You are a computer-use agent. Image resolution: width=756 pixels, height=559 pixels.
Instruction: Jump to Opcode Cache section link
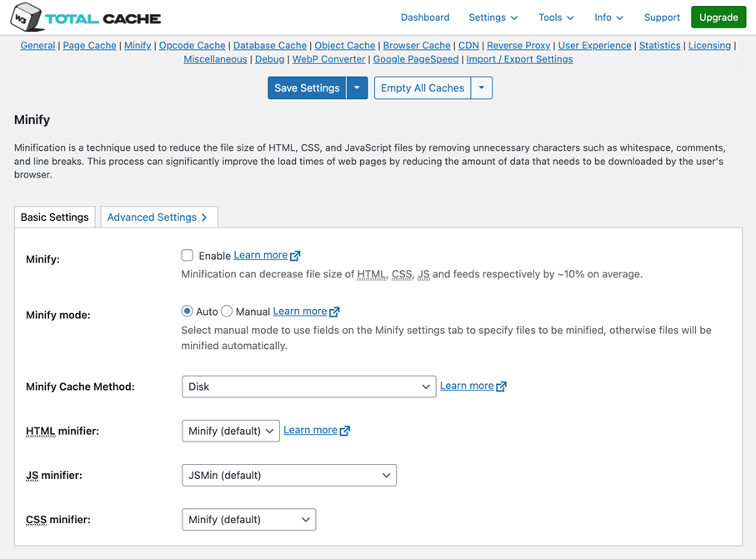(193, 45)
